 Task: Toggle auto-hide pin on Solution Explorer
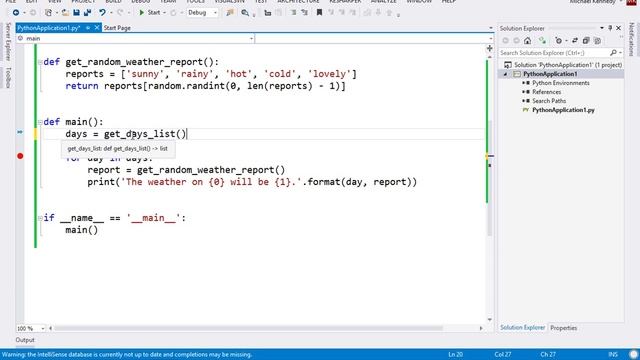pyautogui.click(x=610, y=28)
